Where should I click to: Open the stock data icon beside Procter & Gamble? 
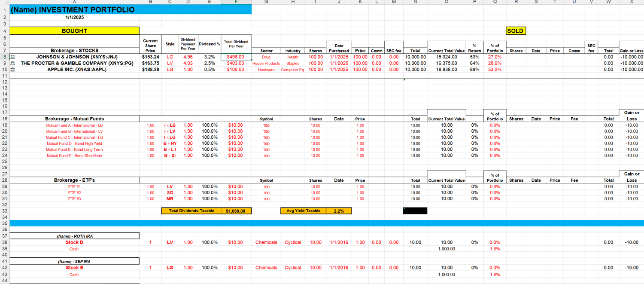(12, 63)
